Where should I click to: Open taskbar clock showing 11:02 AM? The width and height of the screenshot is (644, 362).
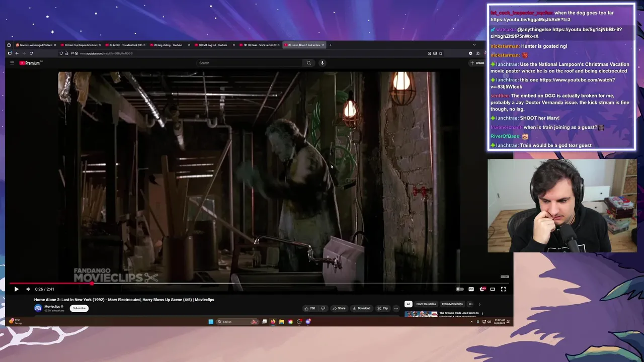tap(501, 321)
